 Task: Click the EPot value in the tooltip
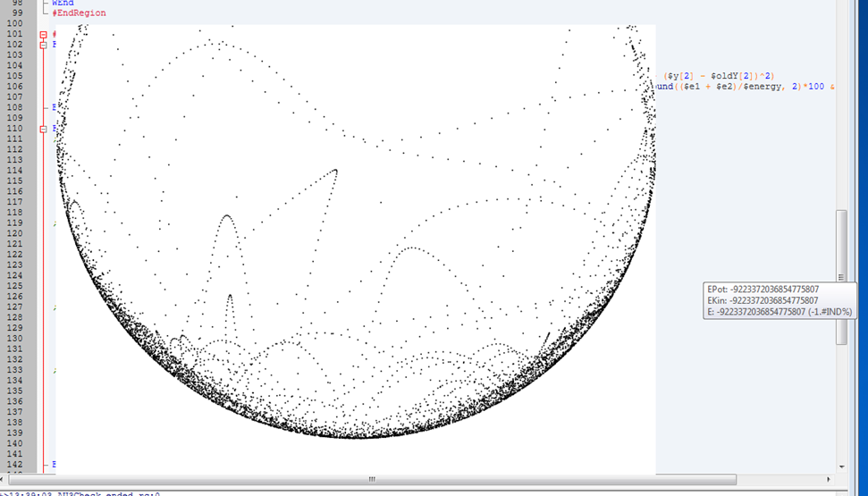tap(773, 290)
